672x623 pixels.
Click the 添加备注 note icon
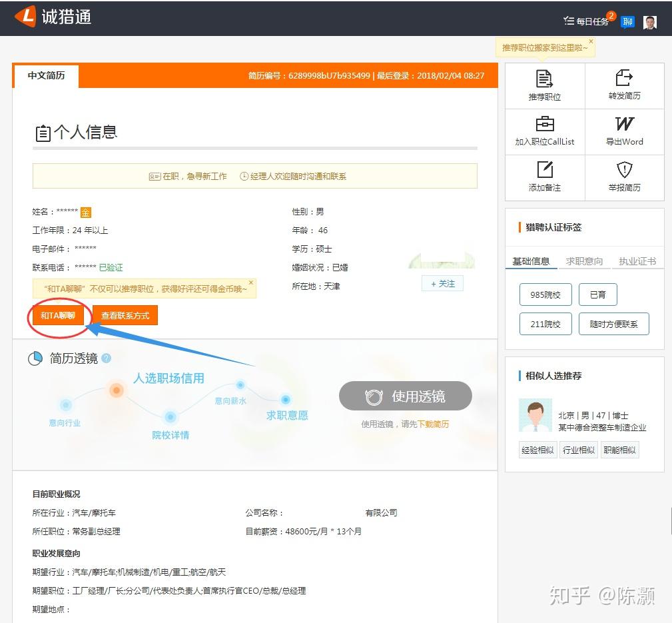click(545, 169)
